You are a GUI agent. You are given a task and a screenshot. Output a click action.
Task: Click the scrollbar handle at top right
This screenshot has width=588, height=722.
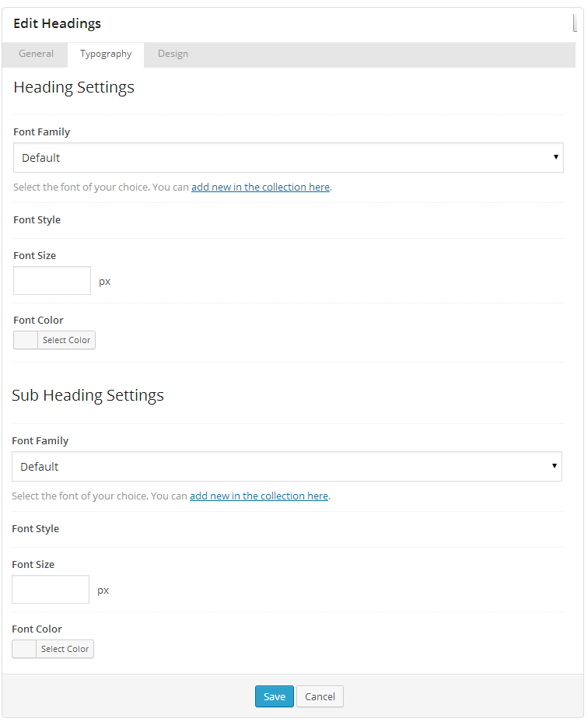(575, 23)
